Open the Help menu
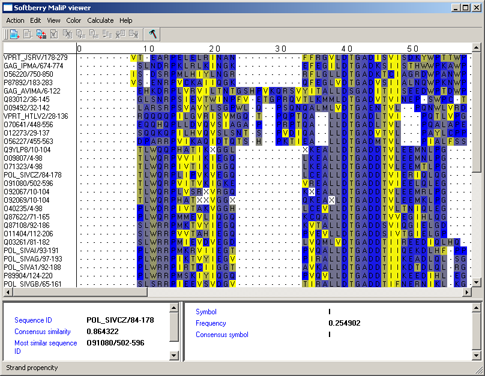The width and height of the screenshot is (485, 376). 126,21
